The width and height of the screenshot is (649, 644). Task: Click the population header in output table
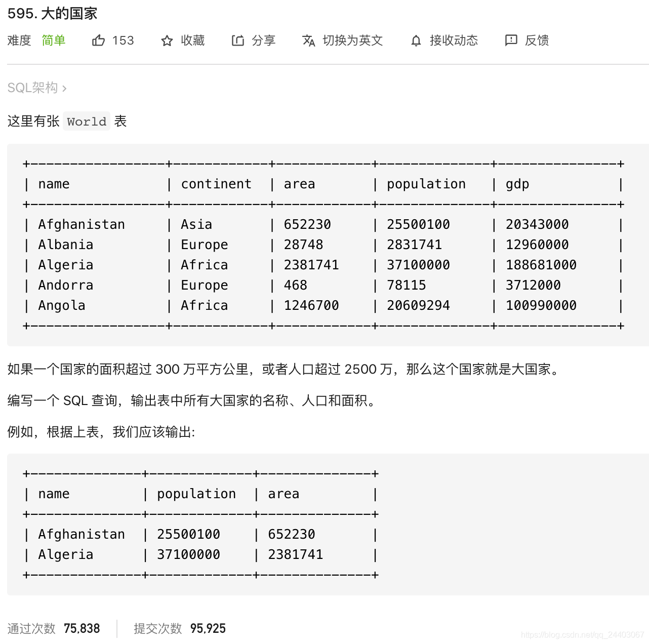(196, 494)
